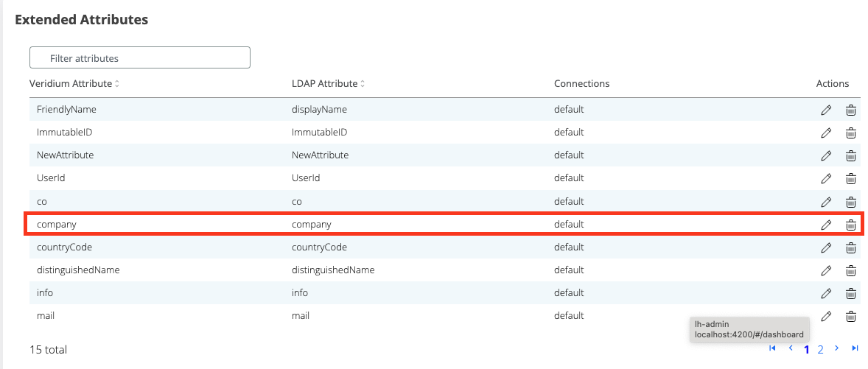Go to the next page arrow
This screenshot has height=369, width=868.
[838, 348]
